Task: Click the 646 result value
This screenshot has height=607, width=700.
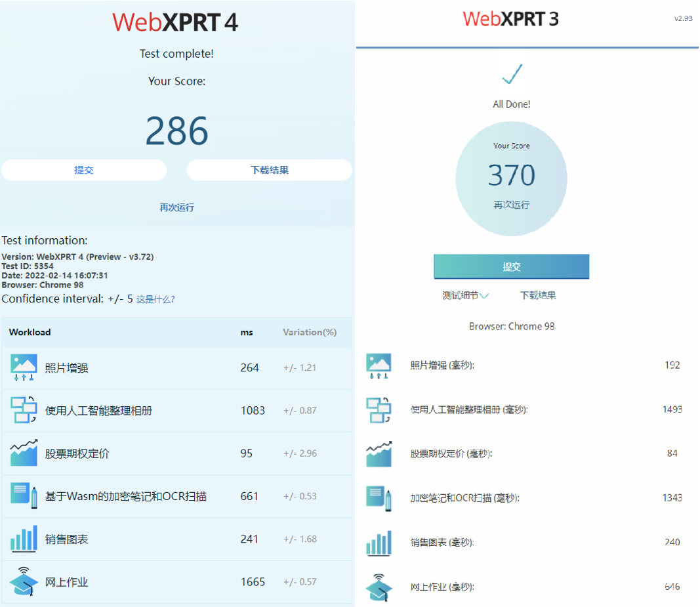Action: pos(672,587)
